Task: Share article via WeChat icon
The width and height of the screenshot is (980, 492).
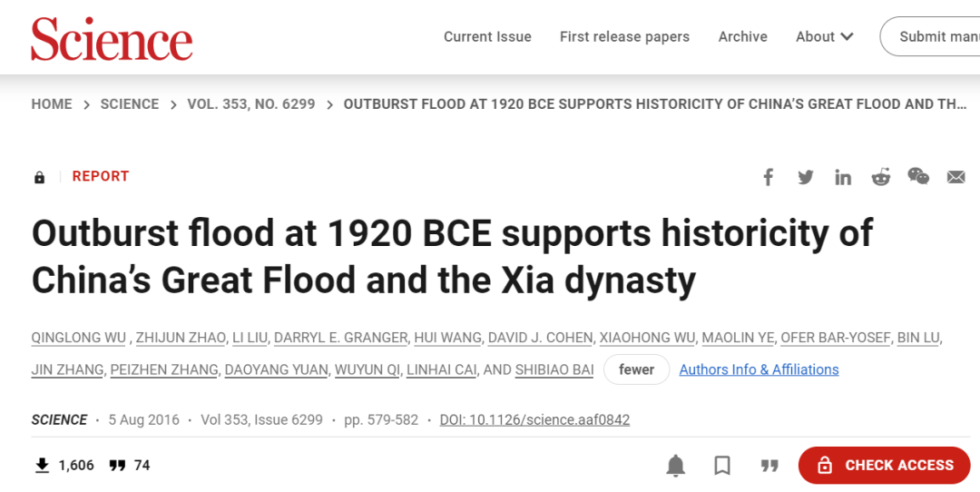Action: coord(918,176)
